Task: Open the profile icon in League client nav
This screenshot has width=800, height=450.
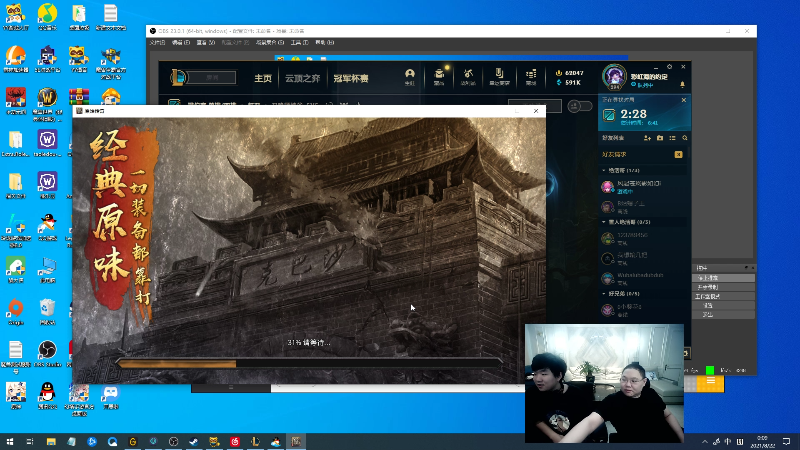Action: pos(410,77)
